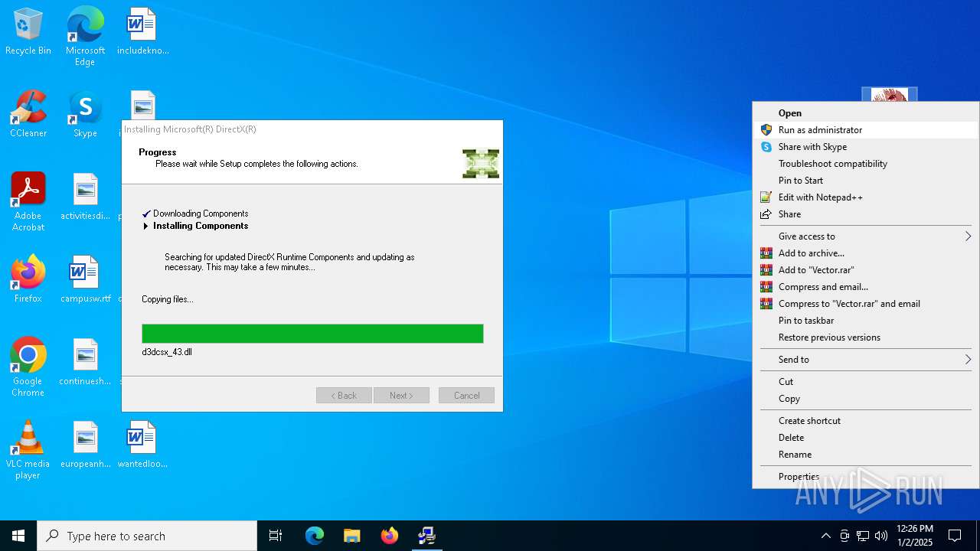Launch Firefox from the desktop shortcut
The height and width of the screenshot is (551, 980).
[28, 280]
